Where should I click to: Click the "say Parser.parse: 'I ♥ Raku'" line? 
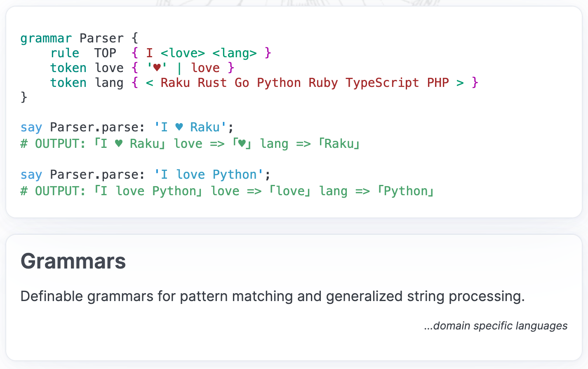point(127,127)
